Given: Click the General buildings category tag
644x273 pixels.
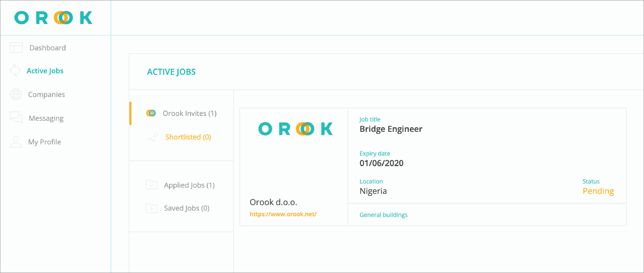Looking at the screenshot, I should [383, 215].
